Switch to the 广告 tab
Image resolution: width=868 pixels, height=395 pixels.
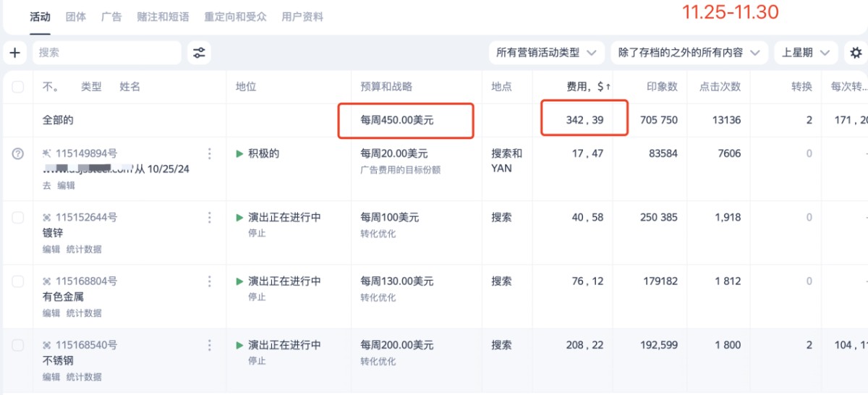[111, 17]
